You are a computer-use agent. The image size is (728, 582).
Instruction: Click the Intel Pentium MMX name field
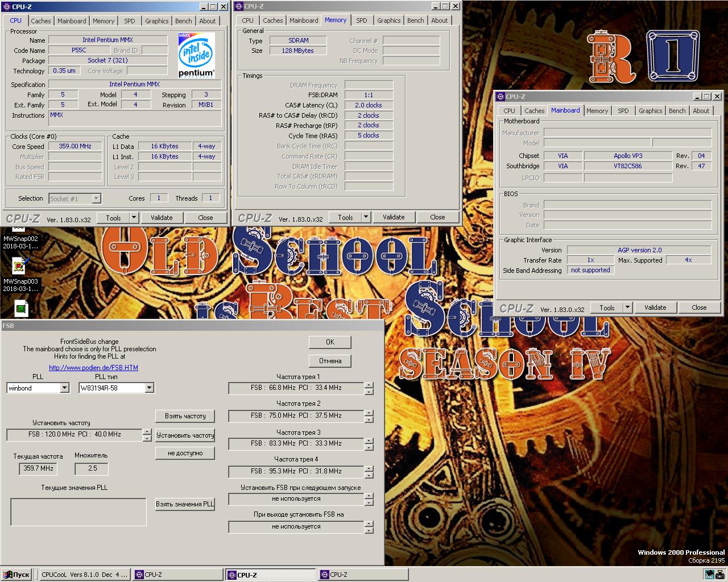tap(108, 40)
